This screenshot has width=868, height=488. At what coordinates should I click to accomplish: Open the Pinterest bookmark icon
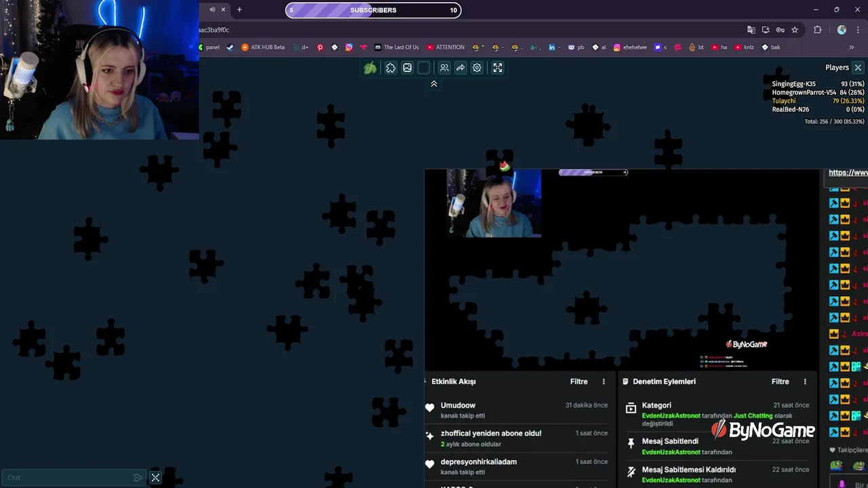coord(320,47)
